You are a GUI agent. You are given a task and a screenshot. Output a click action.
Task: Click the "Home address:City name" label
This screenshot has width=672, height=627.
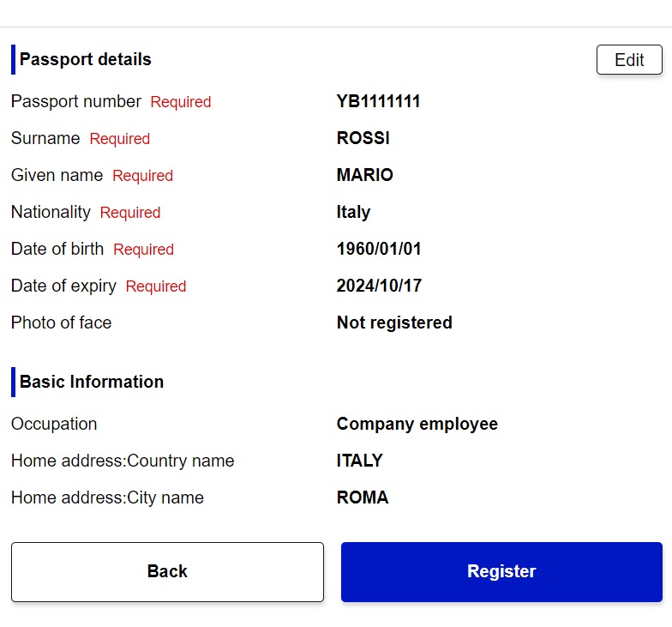107,498
